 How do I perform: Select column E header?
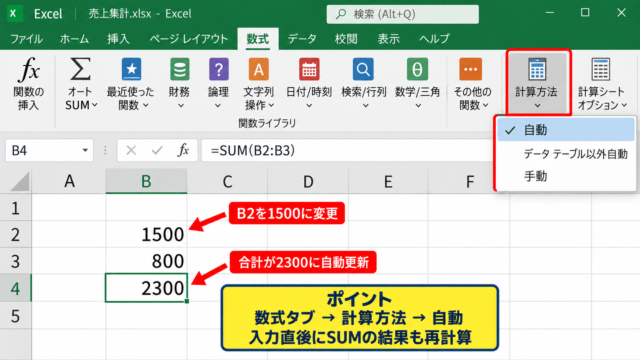[x=388, y=181]
